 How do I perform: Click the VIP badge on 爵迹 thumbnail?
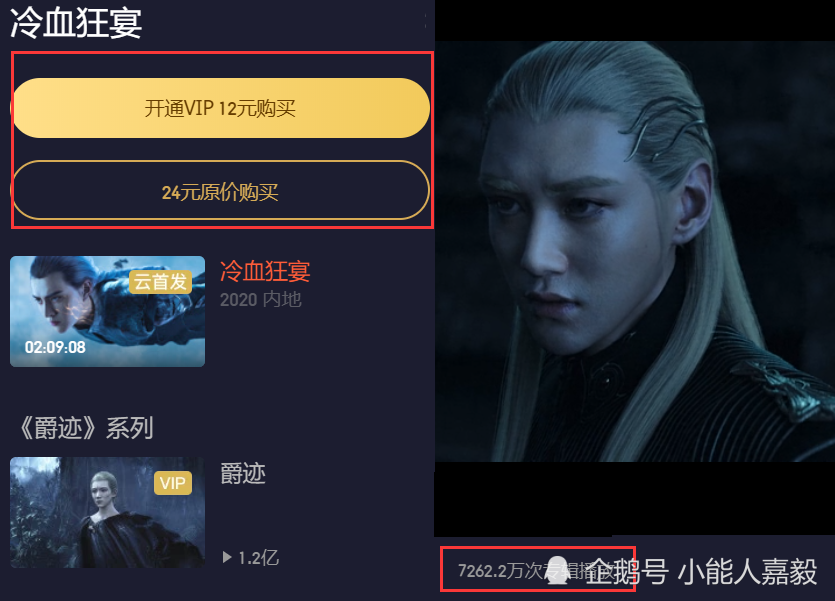coord(173,483)
